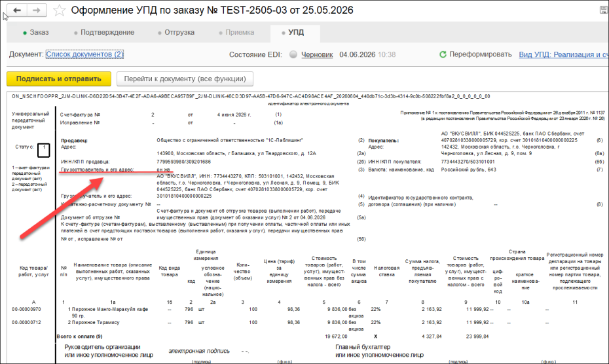Click the grey EDI status circle indicator

pyautogui.click(x=293, y=54)
